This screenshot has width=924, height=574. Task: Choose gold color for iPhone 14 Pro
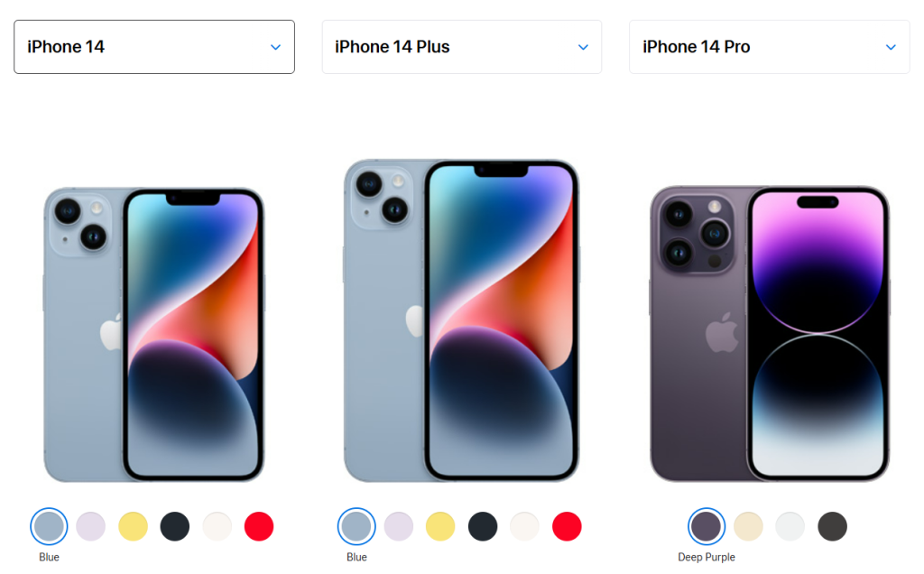click(x=748, y=526)
